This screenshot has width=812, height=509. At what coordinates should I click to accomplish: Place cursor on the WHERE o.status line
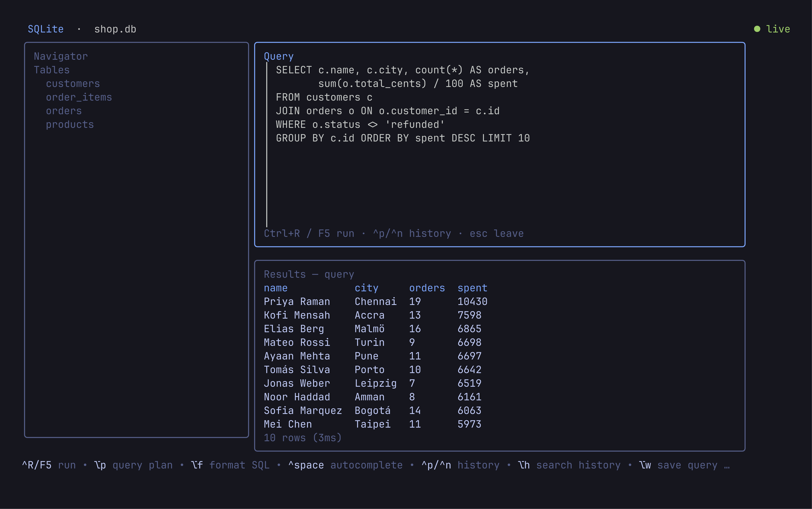tap(360, 124)
